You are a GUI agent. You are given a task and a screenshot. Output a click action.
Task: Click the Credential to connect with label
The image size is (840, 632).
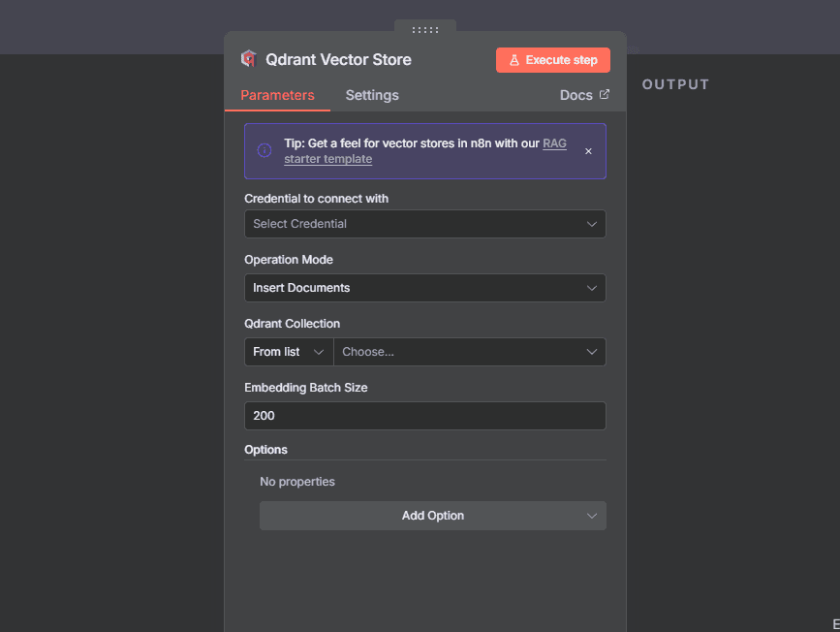click(317, 199)
